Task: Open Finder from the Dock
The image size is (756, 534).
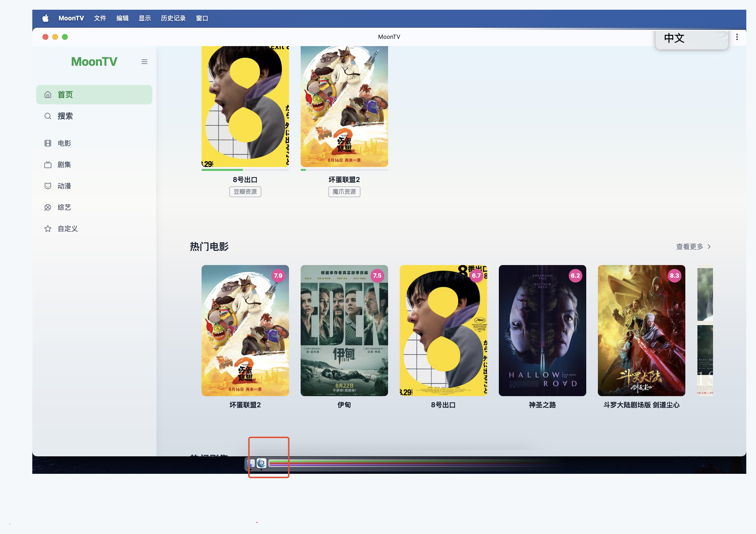Action: pos(251,463)
